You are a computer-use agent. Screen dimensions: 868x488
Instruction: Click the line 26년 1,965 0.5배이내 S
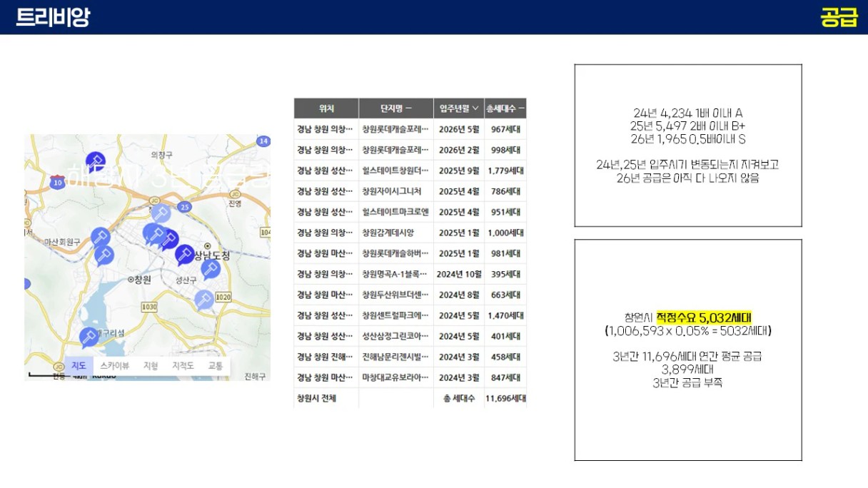[688, 139]
